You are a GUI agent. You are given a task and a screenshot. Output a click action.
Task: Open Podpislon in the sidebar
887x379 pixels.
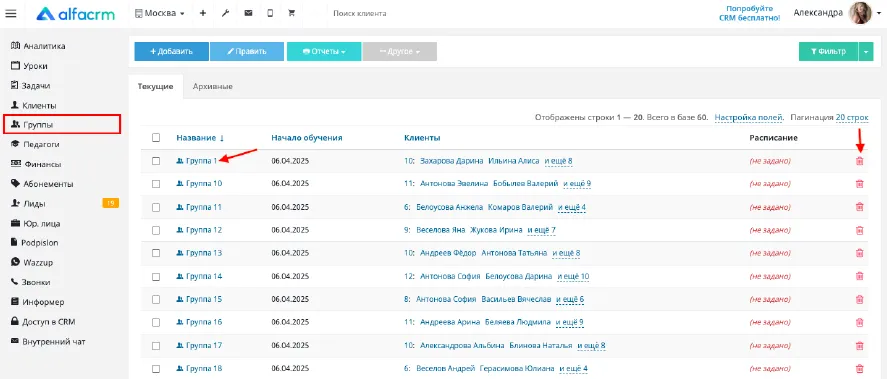(x=35, y=243)
